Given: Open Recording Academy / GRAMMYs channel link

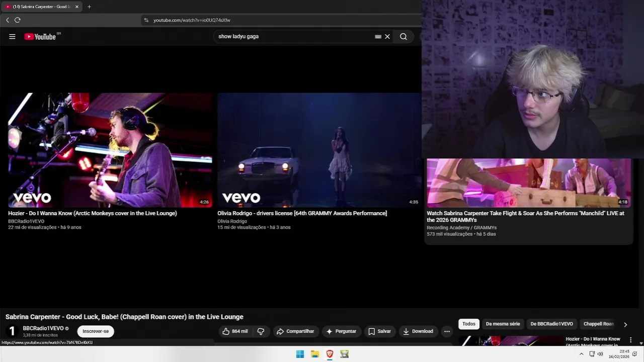Looking at the screenshot, I should (x=461, y=228).
